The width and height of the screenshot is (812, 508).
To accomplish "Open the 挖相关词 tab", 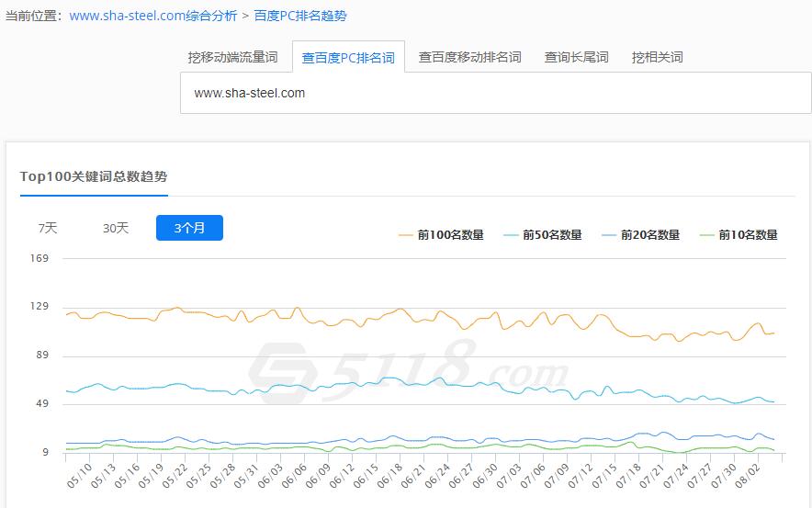I will tap(657, 57).
